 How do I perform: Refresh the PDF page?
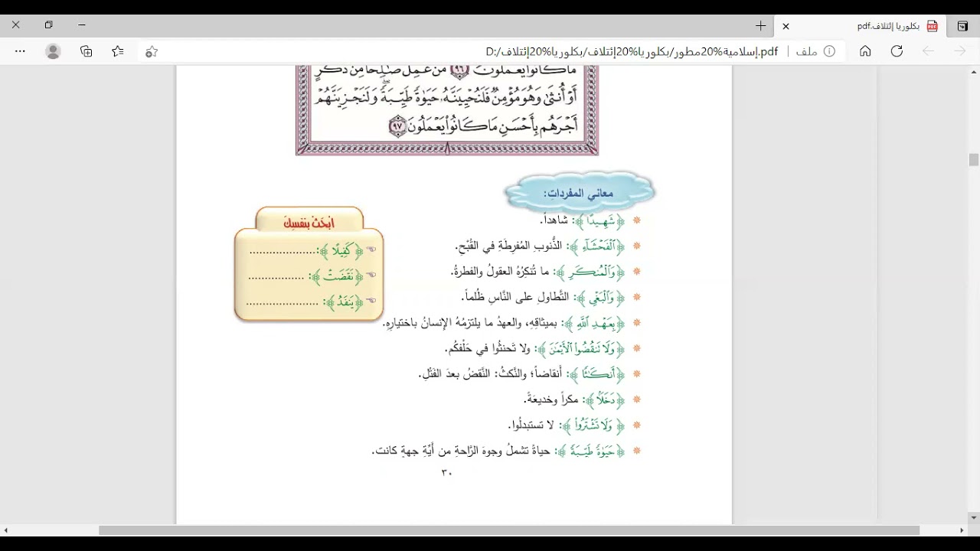pyautogui.click(x=897, y=51)
